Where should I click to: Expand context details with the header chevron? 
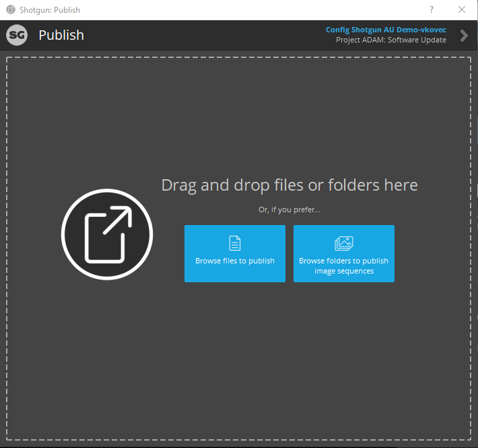(x=464, y=36)
